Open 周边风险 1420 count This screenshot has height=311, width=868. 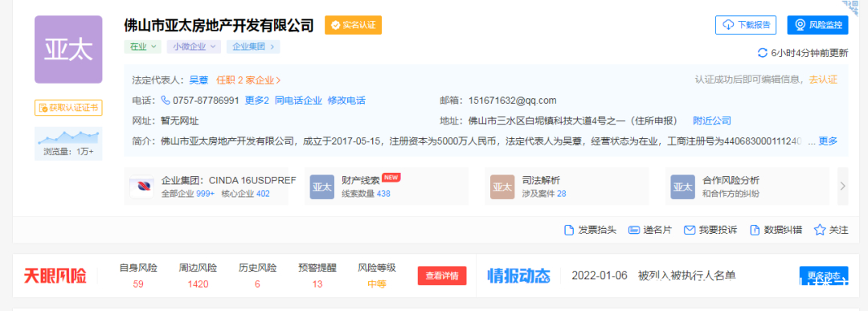198,284
